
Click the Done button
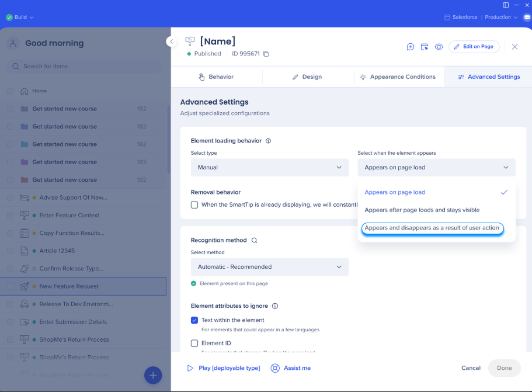coord(504,368)
